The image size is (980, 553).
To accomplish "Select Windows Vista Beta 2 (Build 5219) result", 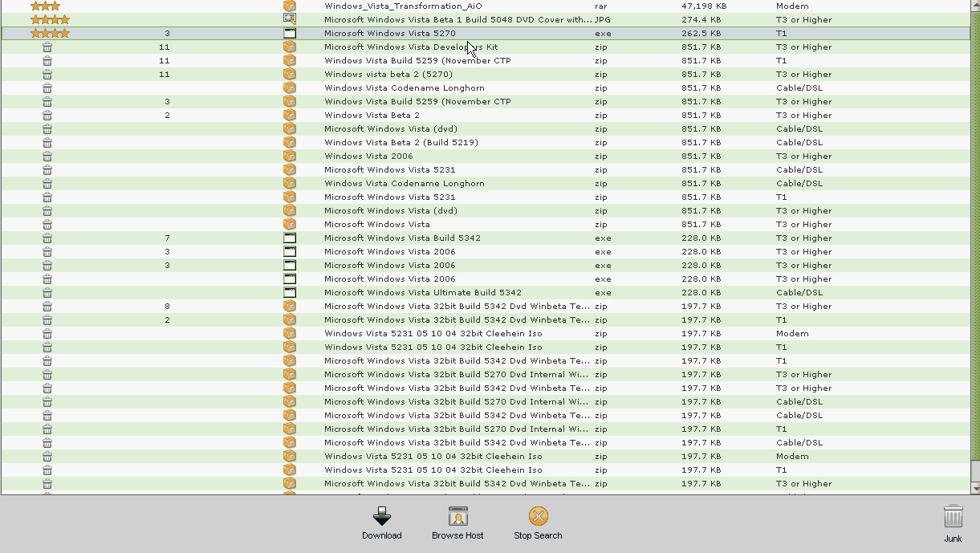I will coord(401,142).
